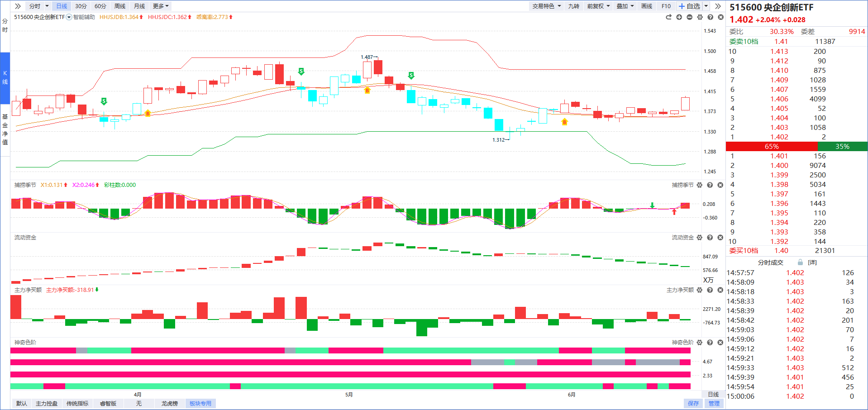Screen dimensions: 868x410
Task: Select the 传统指标 template tab
Action: tap(77, 403)
